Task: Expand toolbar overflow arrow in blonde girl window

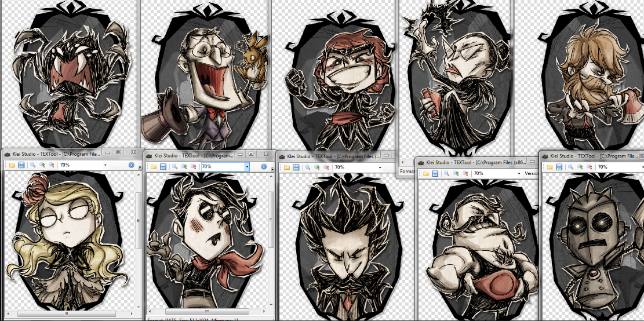Action: (140, 167)
